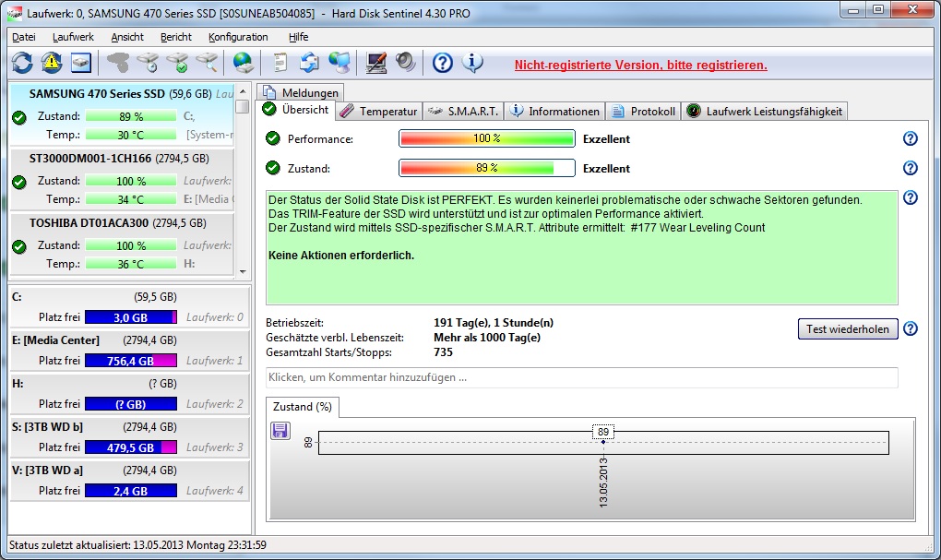Screen dimensions: 941x560
Task: Click the C: free space 3,0 GB bar
Action: pos(131,317)
